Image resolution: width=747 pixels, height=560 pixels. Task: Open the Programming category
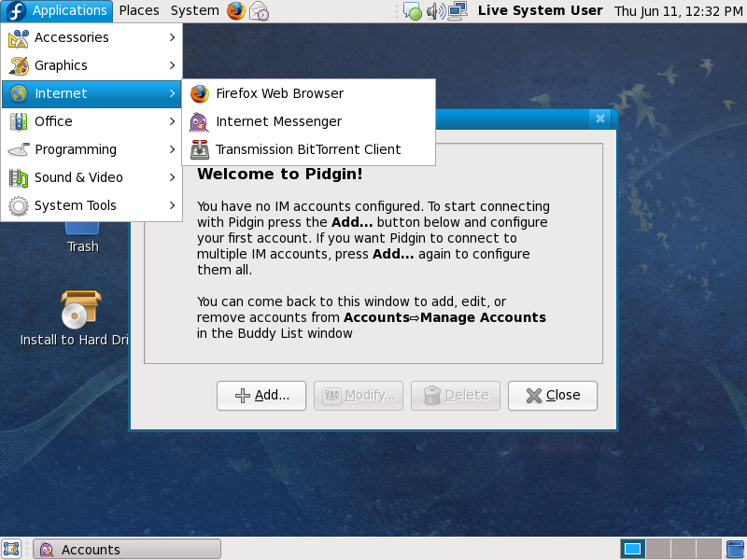click(92, 149)
